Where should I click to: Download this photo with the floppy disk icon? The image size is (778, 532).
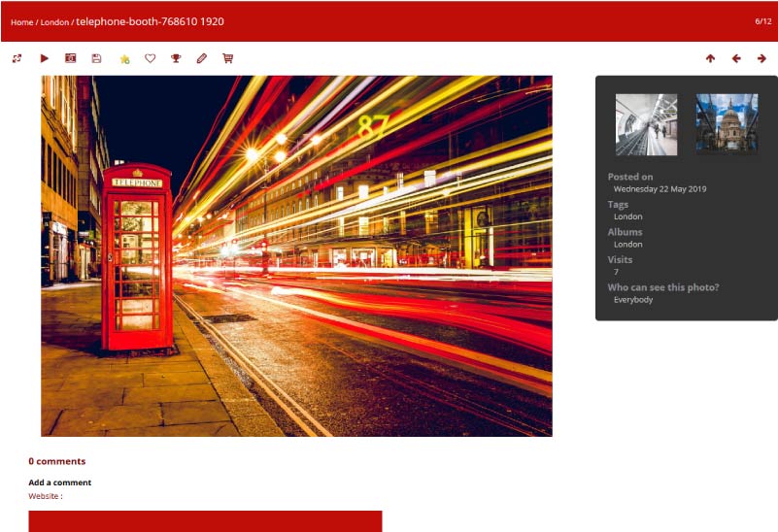[96, 58]
